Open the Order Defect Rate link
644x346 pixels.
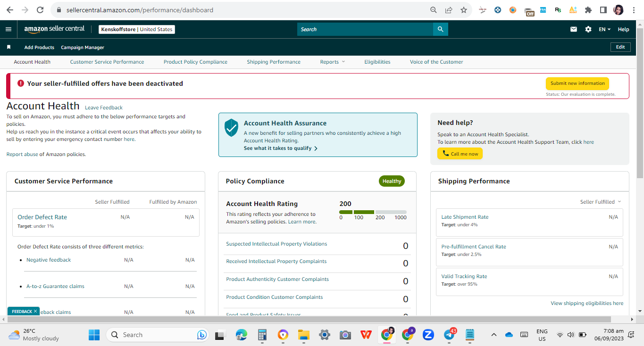(x=42, y=217)
